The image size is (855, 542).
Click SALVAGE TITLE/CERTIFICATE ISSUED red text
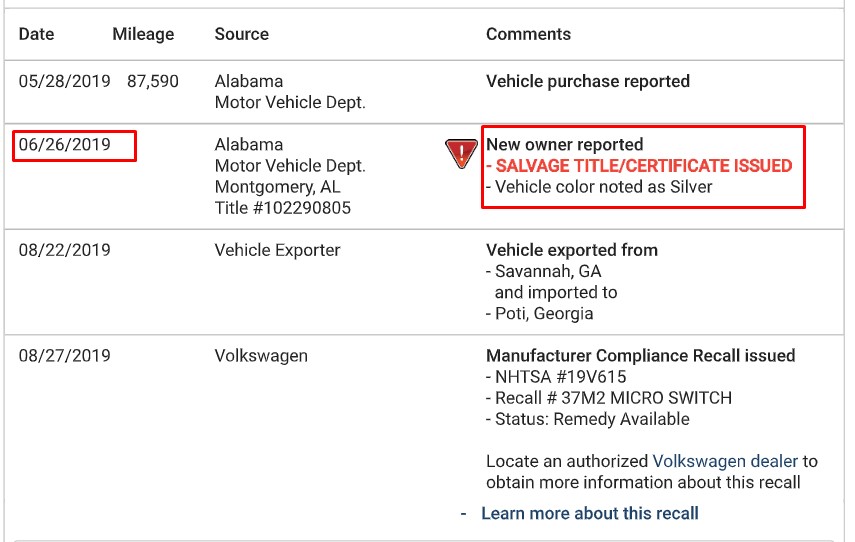tap(643, 166)
